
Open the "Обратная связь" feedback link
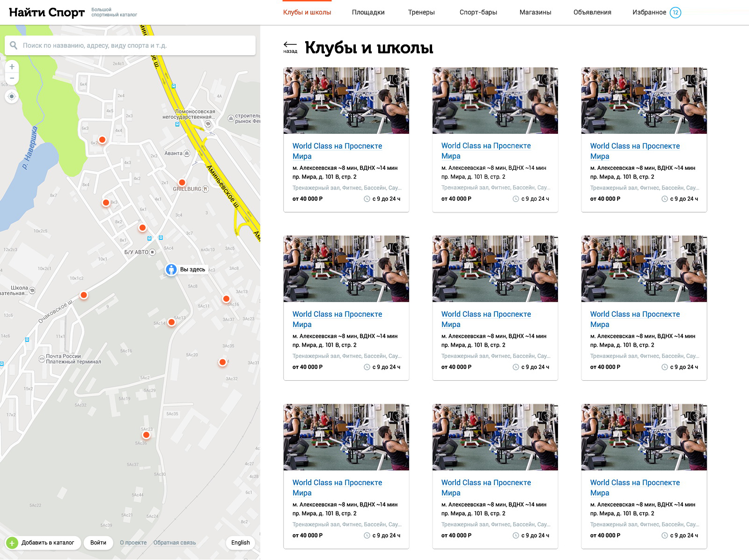click(x=175, y=543)
